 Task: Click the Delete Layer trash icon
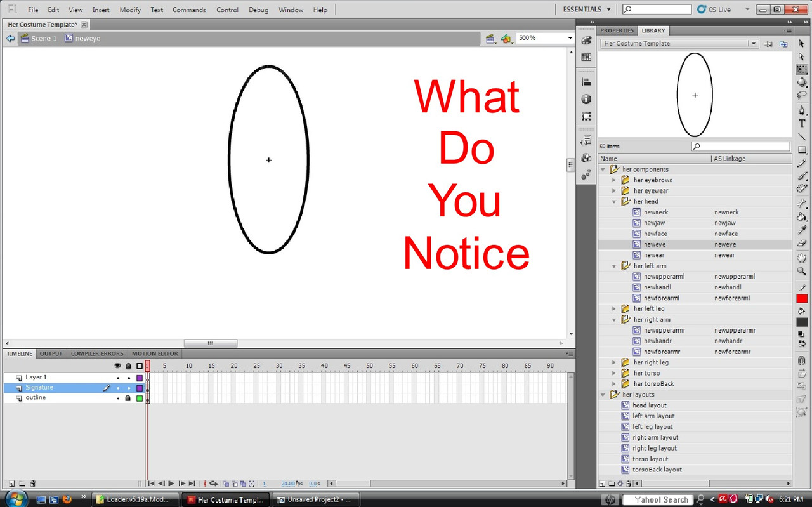pyautogui.click(x=32, y=484)
